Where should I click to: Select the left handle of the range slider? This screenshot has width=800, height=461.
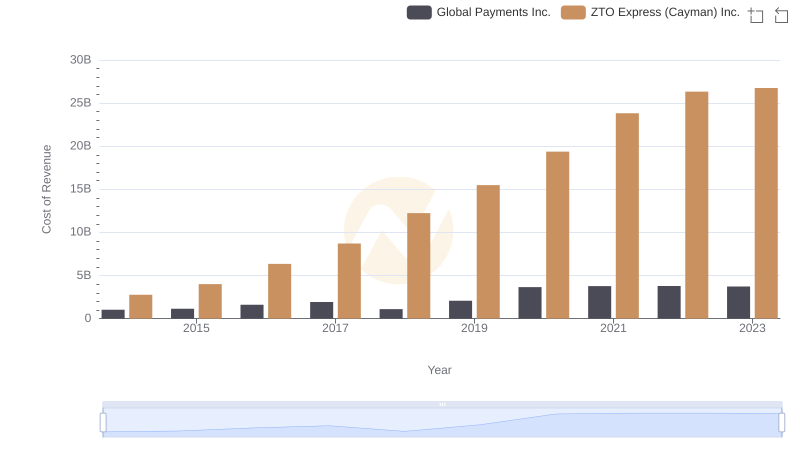[103, 423]
